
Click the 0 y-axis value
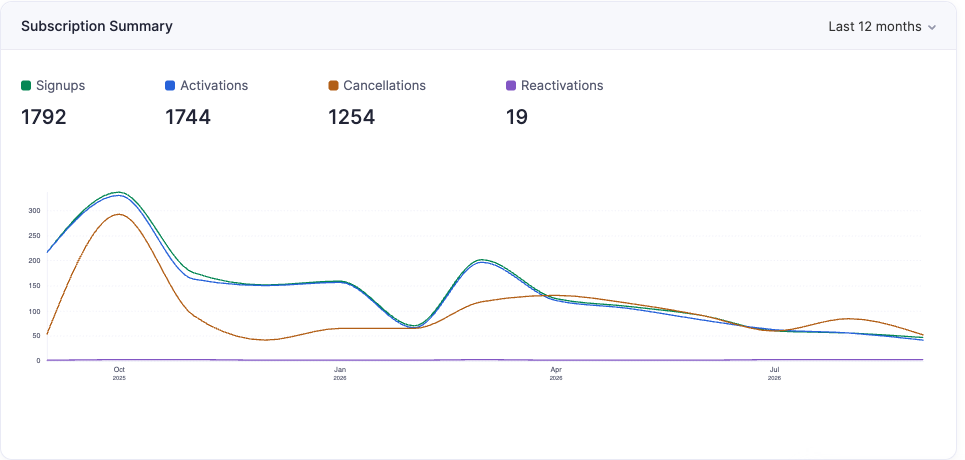click(38, 361)
